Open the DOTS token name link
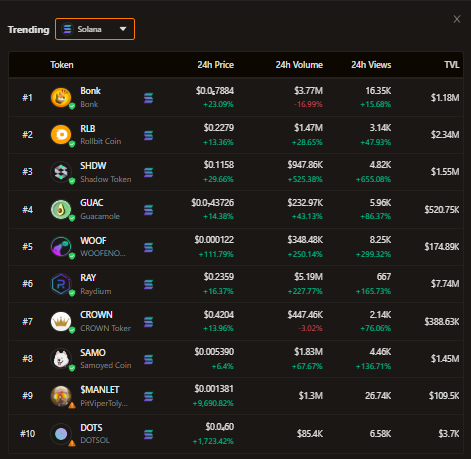 pyautogui.click(x=91, y=427)
